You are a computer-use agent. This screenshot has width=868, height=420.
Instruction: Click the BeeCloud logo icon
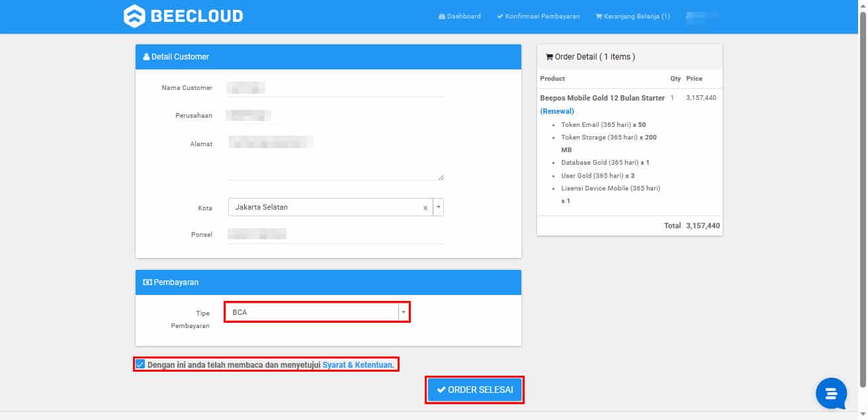(134, 16)
